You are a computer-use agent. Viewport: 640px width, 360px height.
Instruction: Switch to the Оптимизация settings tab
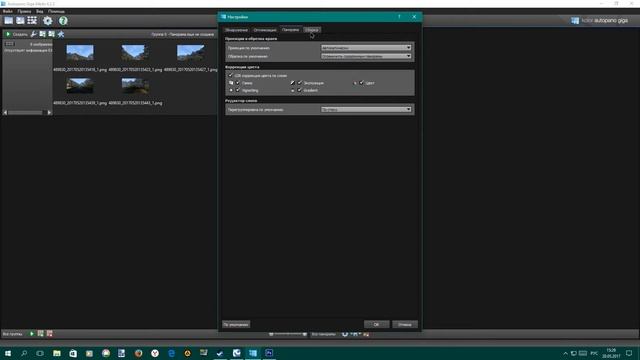point(264,30)
